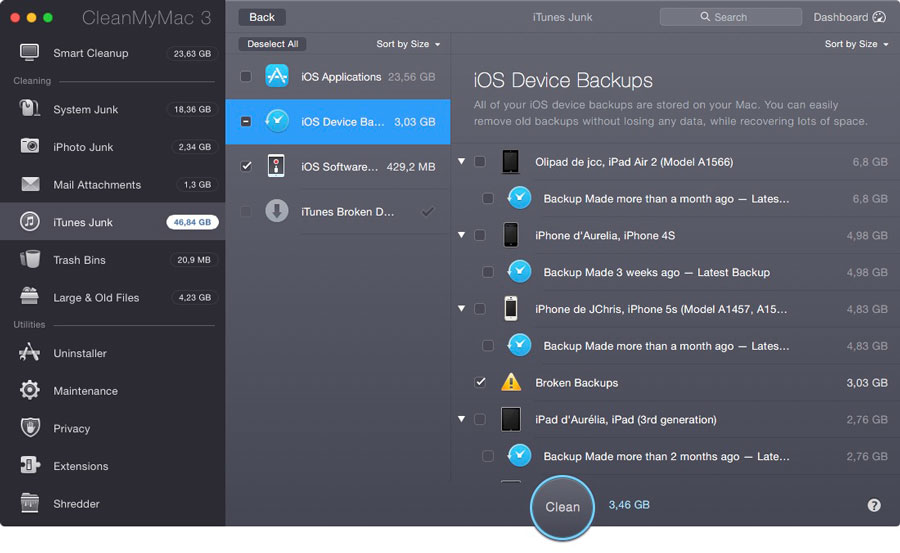Check the 2 months ago backup checkbox
Viewport: 900px width, 553px height.
[488, 456]
